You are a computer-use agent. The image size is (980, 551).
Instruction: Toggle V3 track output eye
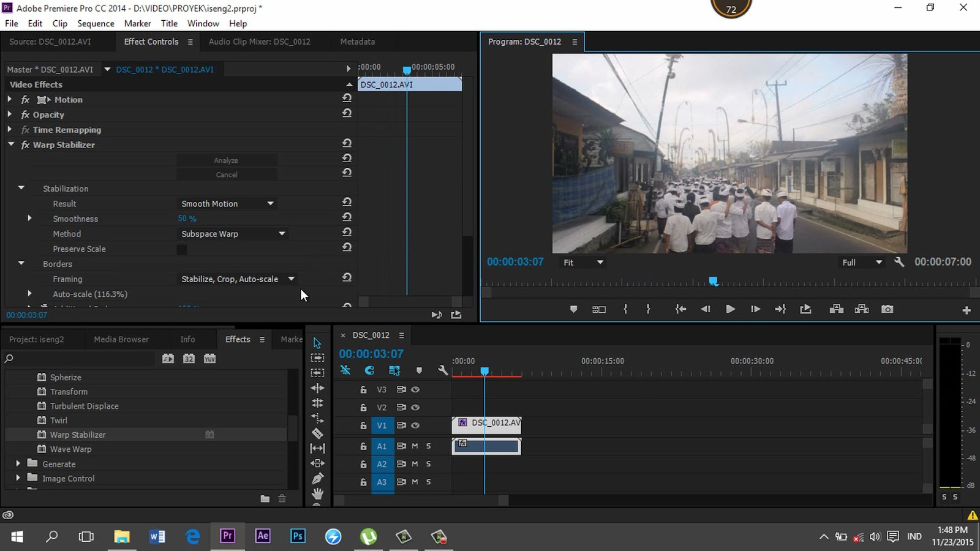tap(415, 389)
